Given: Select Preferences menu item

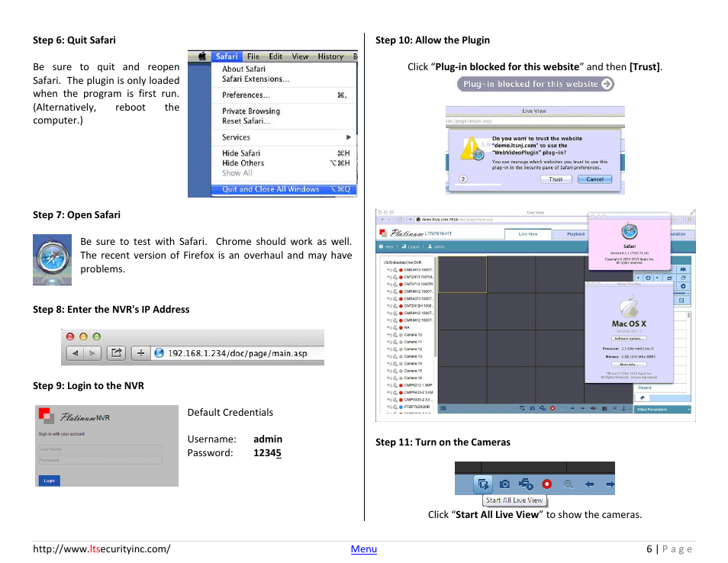Looking at the screenshot, I should coord(284,95).
